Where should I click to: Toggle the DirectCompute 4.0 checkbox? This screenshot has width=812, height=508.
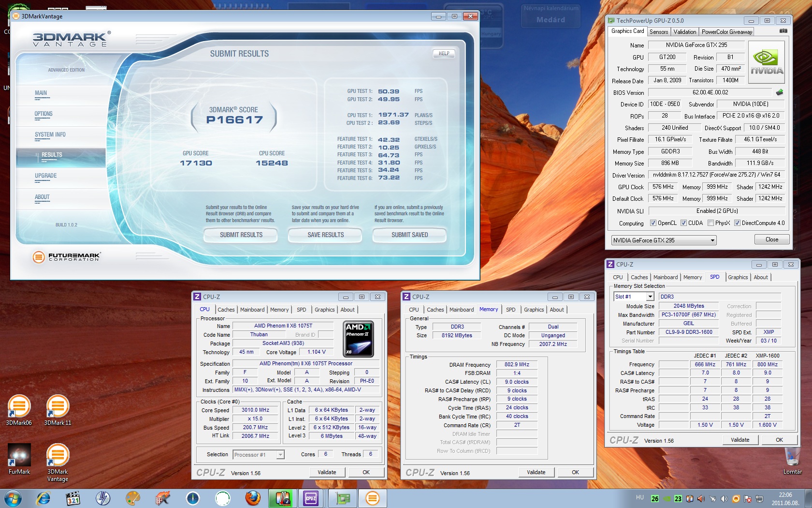pyautogui.click(x=737, y=223)
